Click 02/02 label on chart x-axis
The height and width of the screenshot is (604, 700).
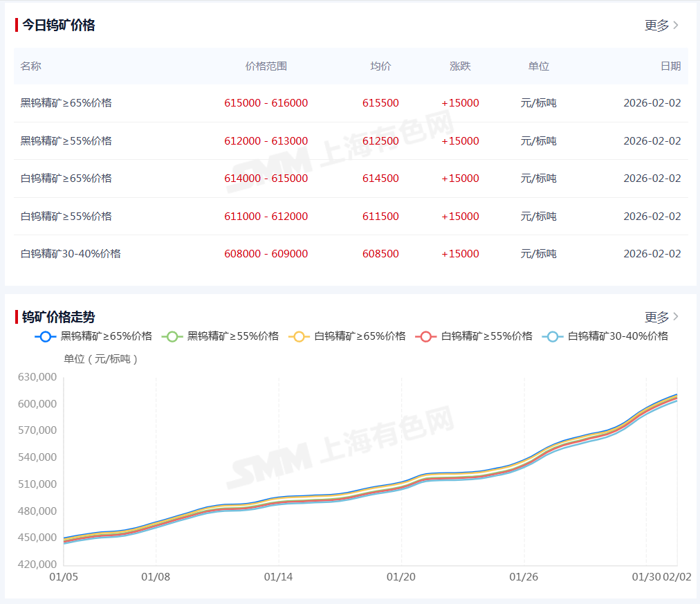pos(676,577)
